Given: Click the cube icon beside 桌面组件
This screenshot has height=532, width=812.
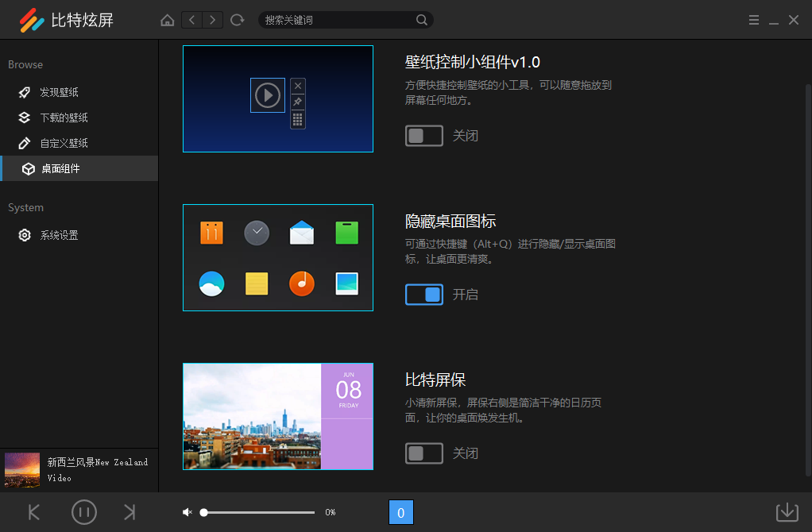Looking at the screenshot, I should pyautogui.click(x=29, y=168).
